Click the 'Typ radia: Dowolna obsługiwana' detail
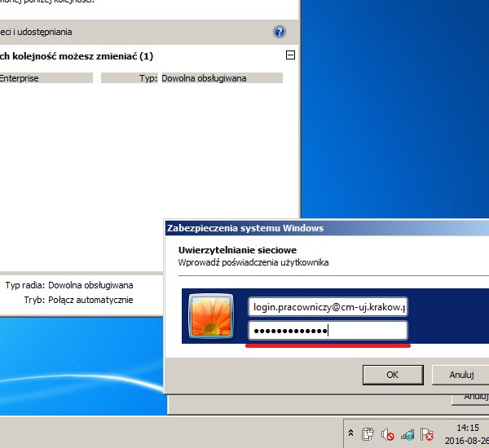The width and height of the screenshot is (489, 448). coord(69,286)
